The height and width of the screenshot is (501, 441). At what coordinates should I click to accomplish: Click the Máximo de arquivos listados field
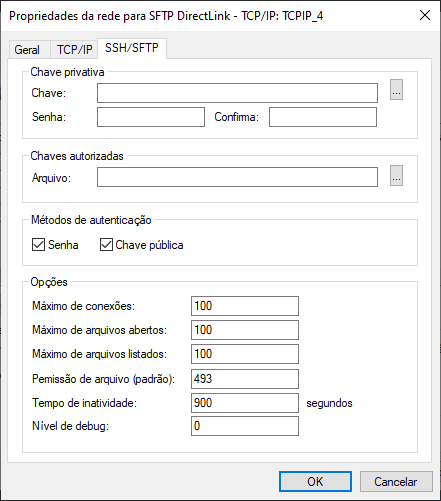tap(245, 354)
